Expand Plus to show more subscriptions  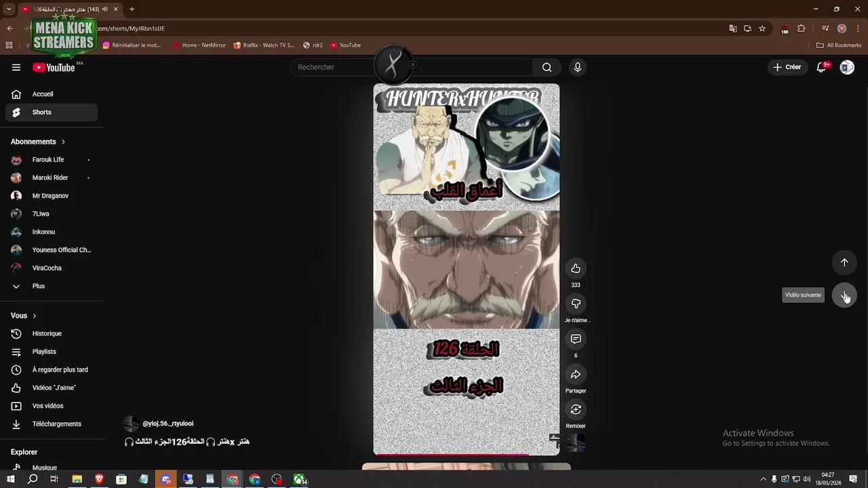[52, 286]
